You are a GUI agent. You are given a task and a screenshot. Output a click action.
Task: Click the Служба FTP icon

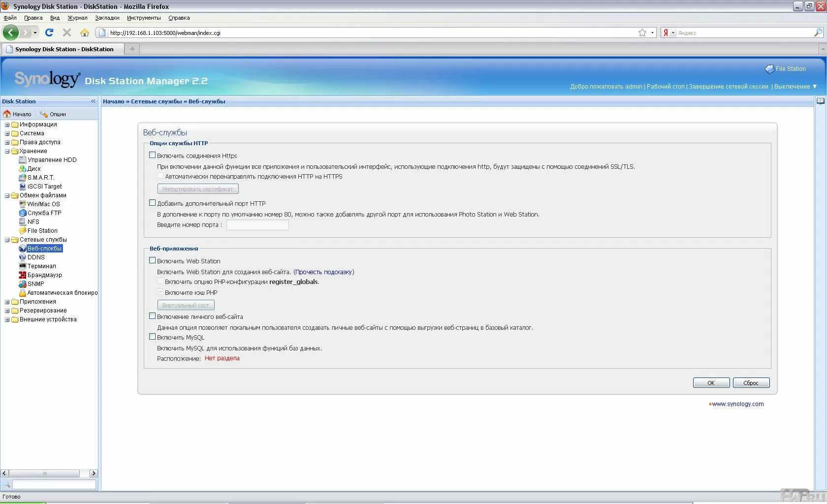coord(22,213)
